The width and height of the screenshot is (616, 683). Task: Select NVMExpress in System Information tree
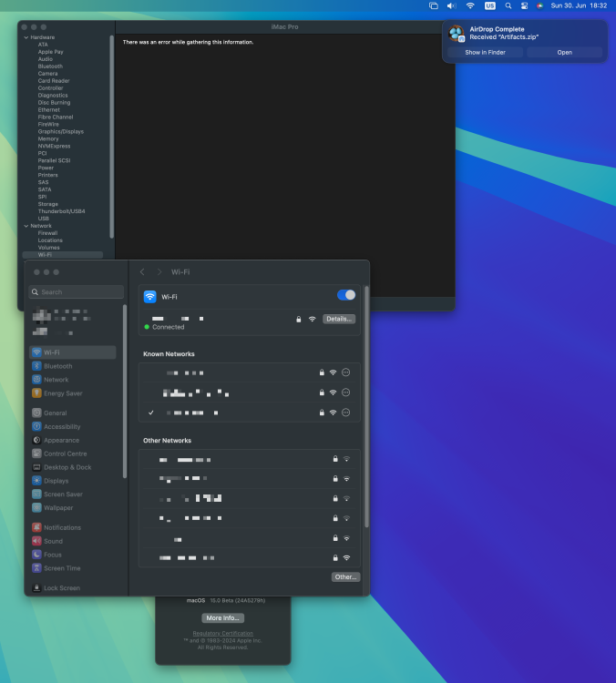pyautogui.click(x=54, y=146)
